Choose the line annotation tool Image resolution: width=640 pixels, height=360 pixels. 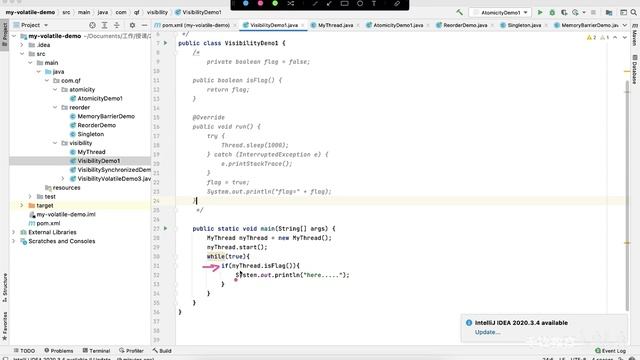315,3
